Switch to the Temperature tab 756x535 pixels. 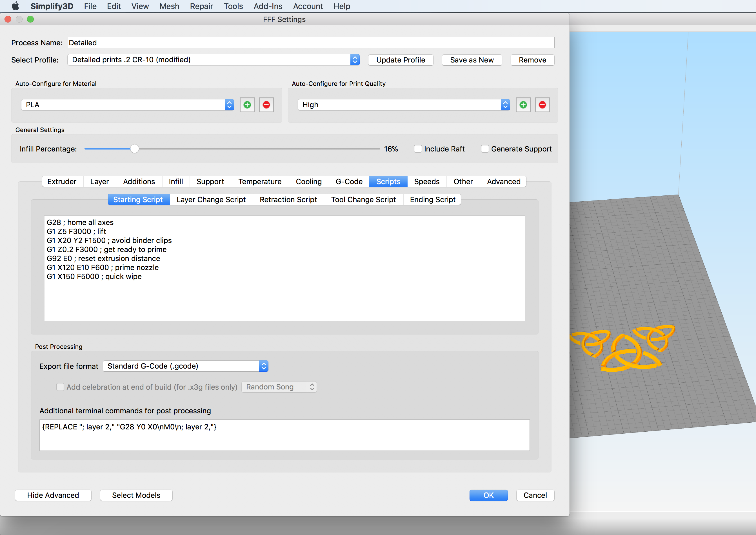click(260, 182)
